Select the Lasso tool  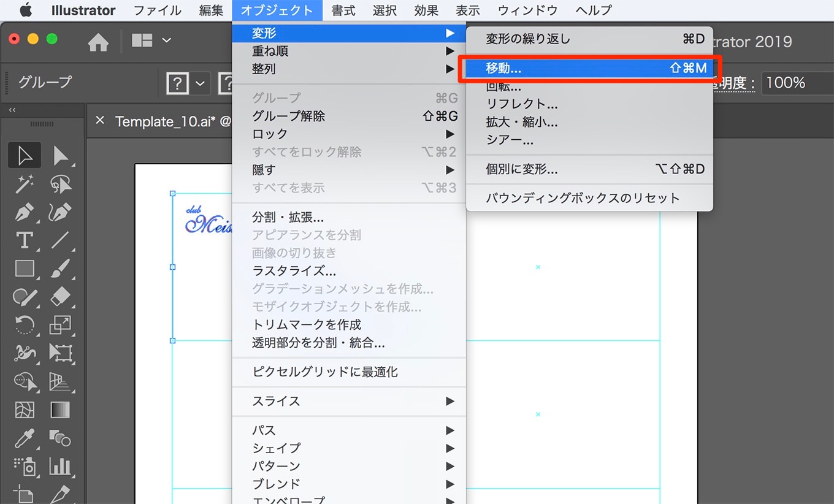point(60,184)
